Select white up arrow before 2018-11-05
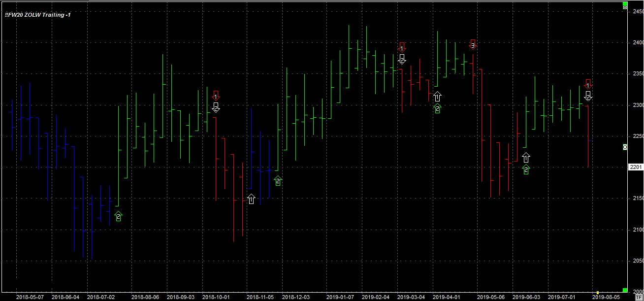This screenshot has width=644, height=301. 251,199
